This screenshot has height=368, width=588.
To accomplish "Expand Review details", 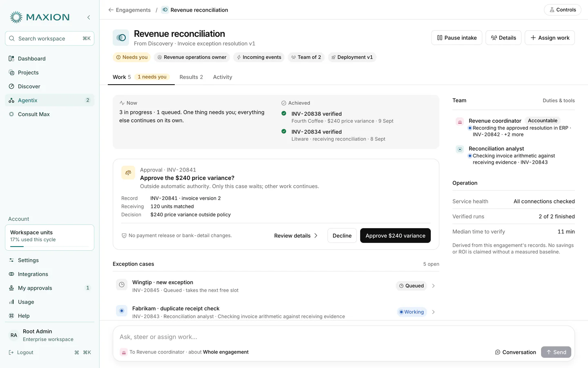I will [x=296, y=236].
